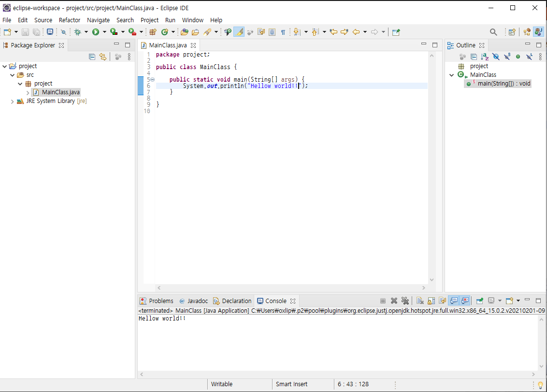Click the New wizard toolbar icon
This screenshot has width=547, height=392.
(x=7, y=32)
